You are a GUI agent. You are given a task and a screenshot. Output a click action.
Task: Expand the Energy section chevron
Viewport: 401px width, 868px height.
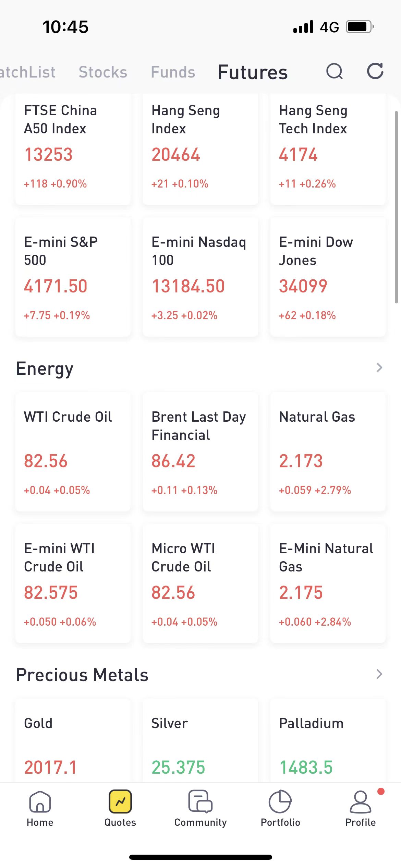(x=379, y=368)
